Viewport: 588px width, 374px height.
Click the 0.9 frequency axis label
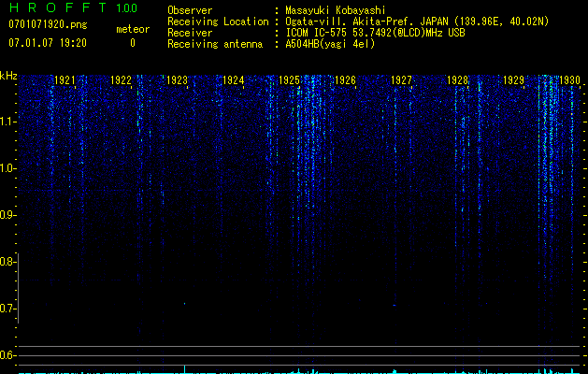point(7,215)
